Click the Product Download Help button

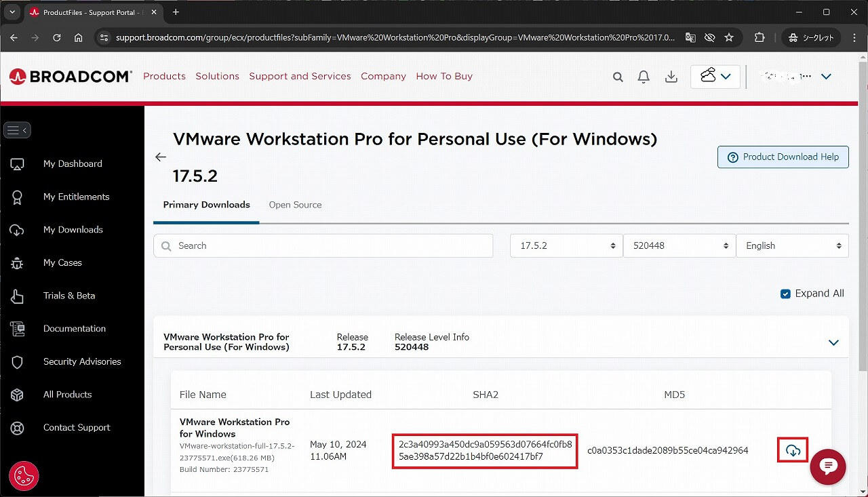coord(783,157)
